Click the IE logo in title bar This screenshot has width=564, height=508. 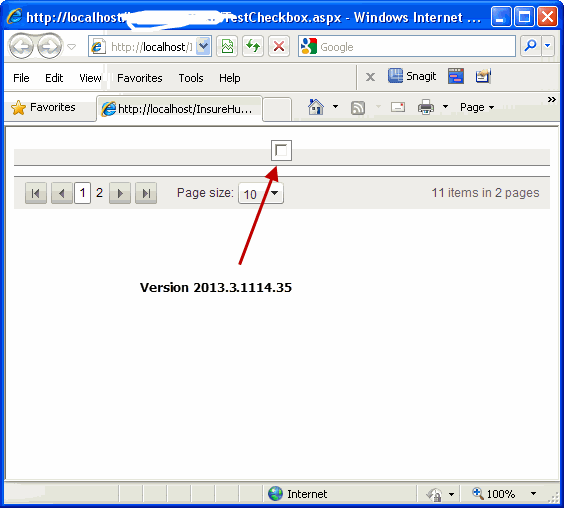coord(14,17)
